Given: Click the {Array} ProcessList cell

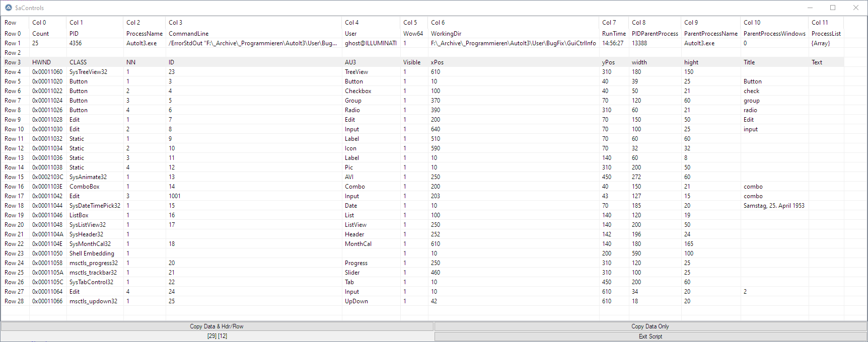Looking at the screenshot, I should coord(821,43).
